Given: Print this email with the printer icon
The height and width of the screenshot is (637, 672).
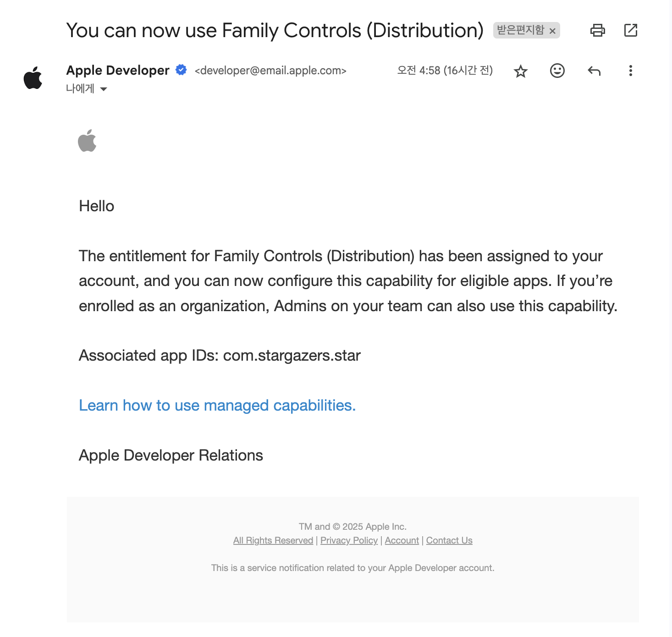Looking at the screenshot, I should 597,30.
